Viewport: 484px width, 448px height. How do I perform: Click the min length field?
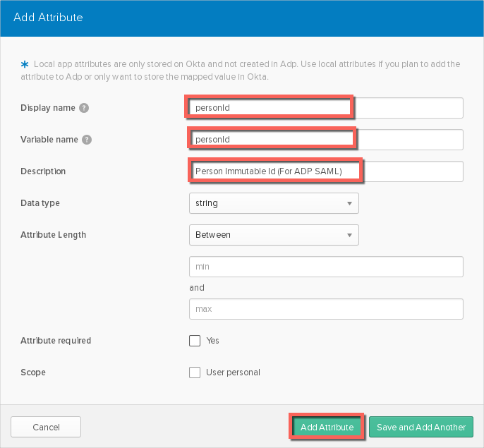(325, 267)
